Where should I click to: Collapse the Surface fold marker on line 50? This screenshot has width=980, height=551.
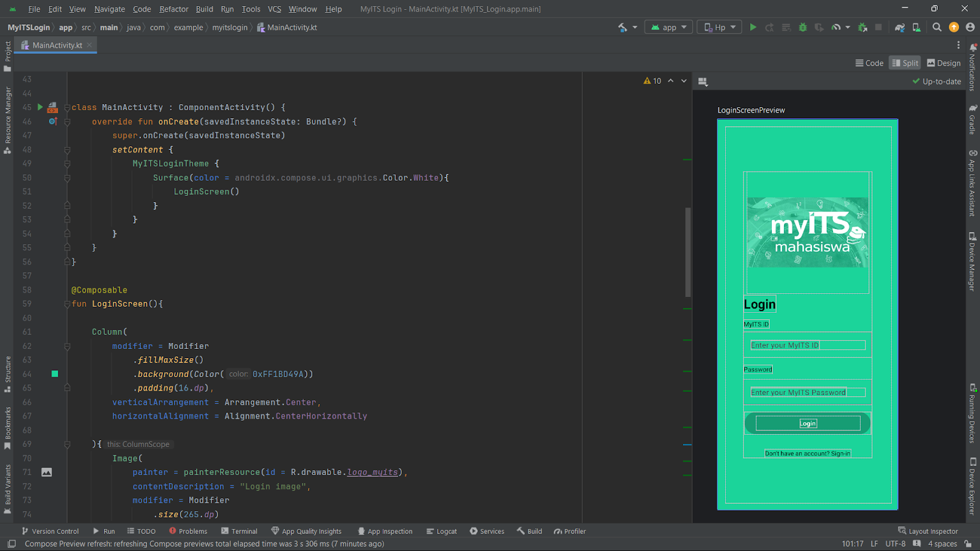67,178
